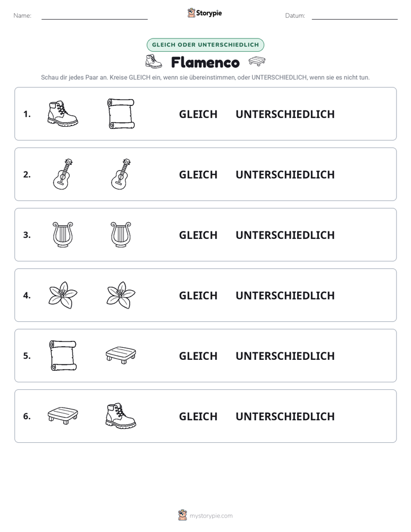This screenshot has width=411, height=532.
Task: Select the left guitar in row 2
Action: pyautogui.click(x=63, y=174)
